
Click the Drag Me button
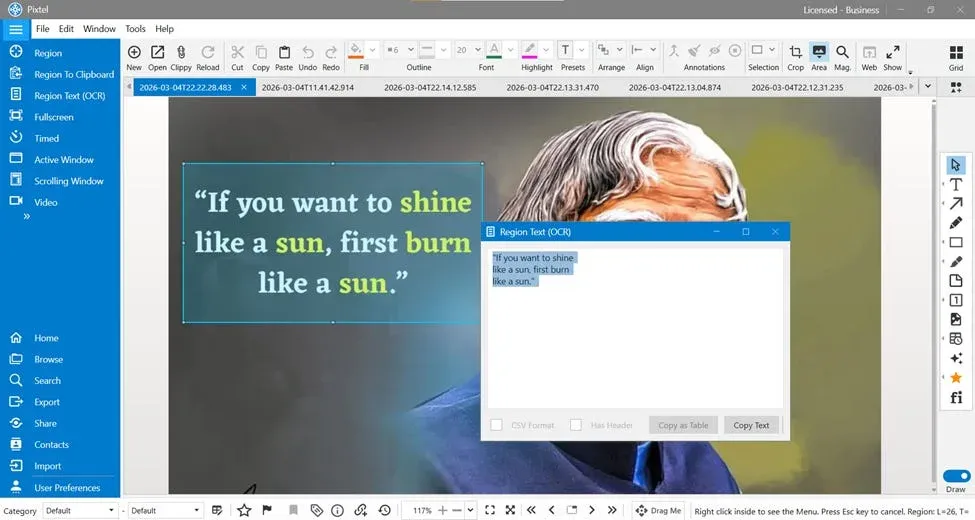(658, 510)
